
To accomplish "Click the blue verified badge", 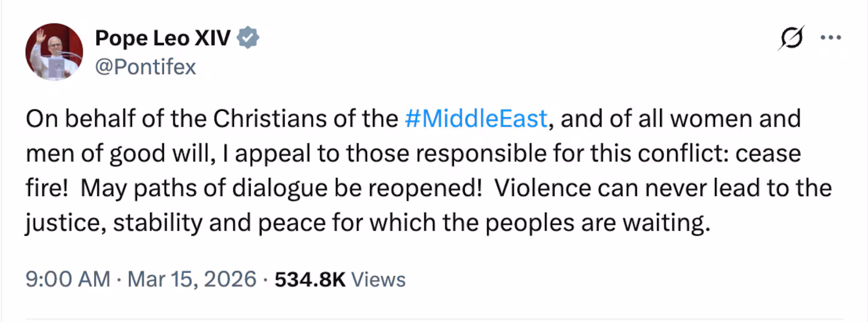I will (x=248, y=38).
